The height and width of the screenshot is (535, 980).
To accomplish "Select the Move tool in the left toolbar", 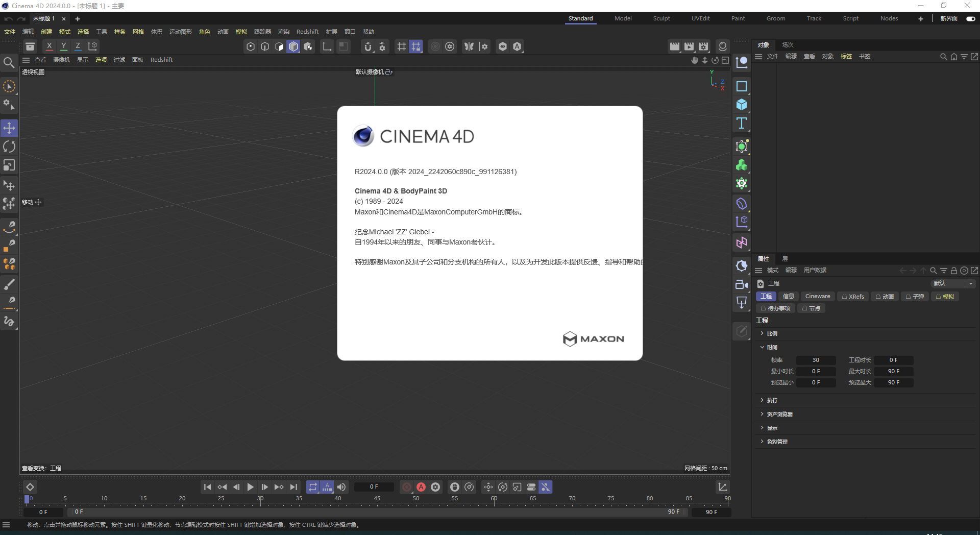I will coord(9,128).
